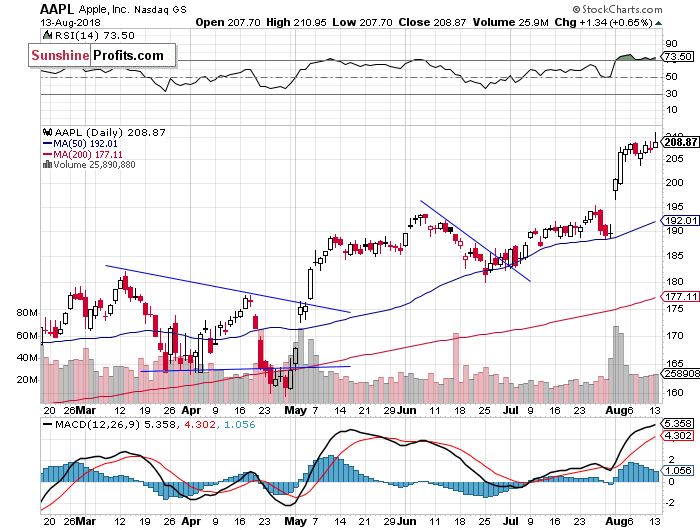This screenshot has width=700, height=530.
Task: Click the 'Volume 25,890,880' legend entry
Action: coord(94,165)
